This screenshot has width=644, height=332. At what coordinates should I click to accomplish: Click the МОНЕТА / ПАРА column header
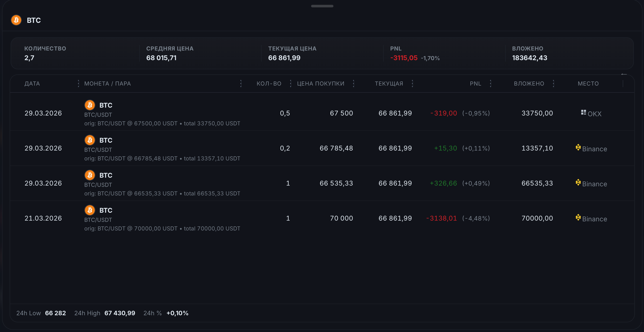pos(107,84)
